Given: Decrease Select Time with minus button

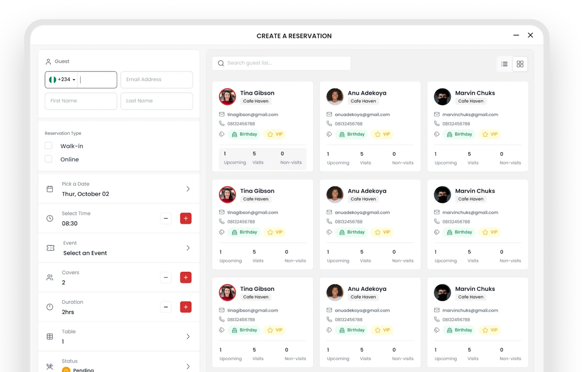Looking at the screenshot, I should tap(166, 218).
